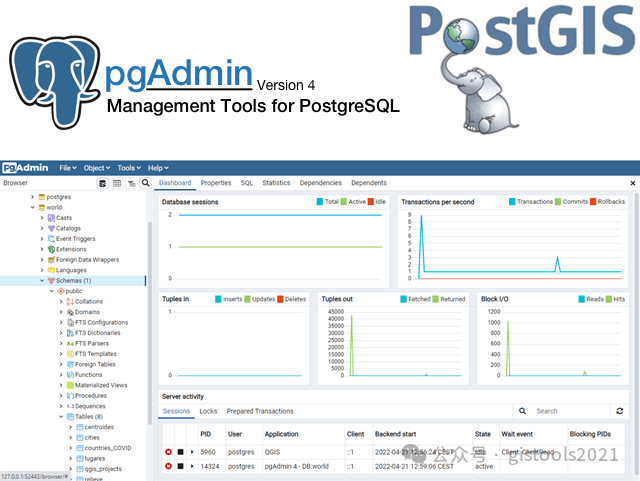Switch to the Statistics tab
640x481 pixels.
tap(276, 183)
